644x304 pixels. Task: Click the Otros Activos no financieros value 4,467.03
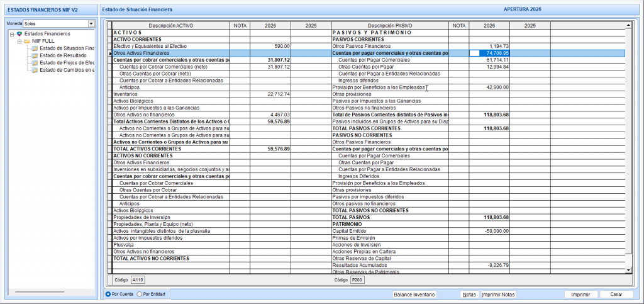coord(270,115)
